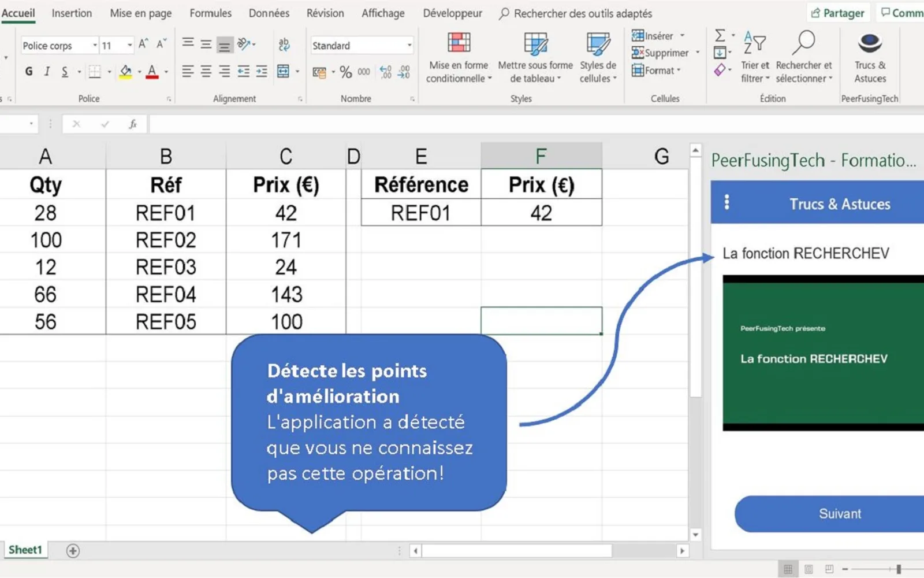Open the Mise en forme conditionnelle menu
This screenshot has width=924, height=578.
tap(459, 58)
